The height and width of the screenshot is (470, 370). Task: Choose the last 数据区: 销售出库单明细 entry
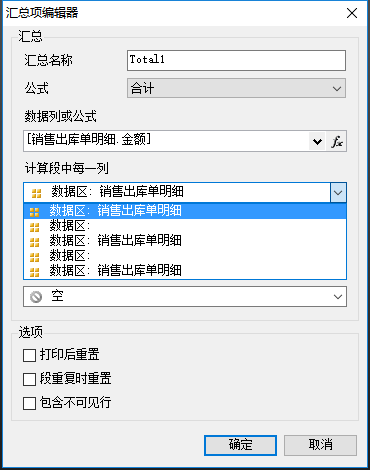(185, 271)
